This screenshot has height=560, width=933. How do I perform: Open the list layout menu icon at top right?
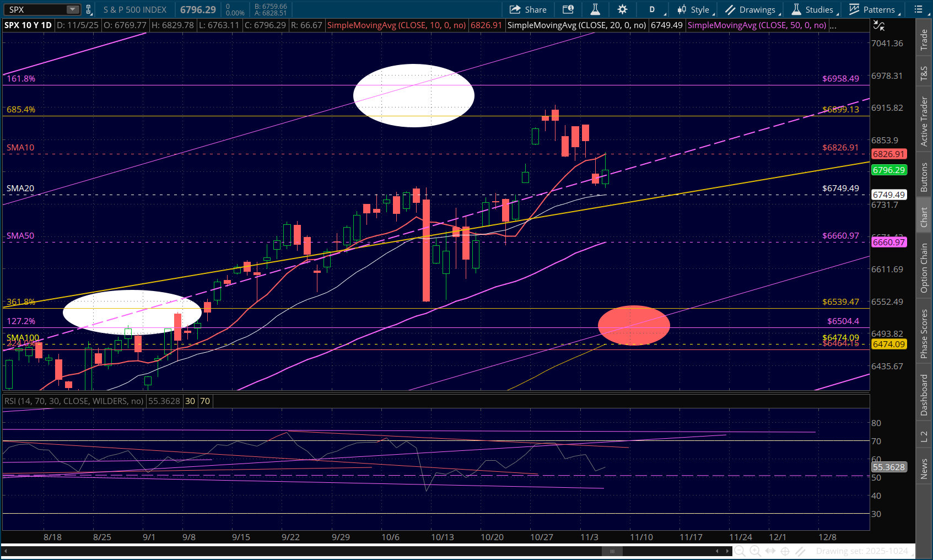coord(919,9)
